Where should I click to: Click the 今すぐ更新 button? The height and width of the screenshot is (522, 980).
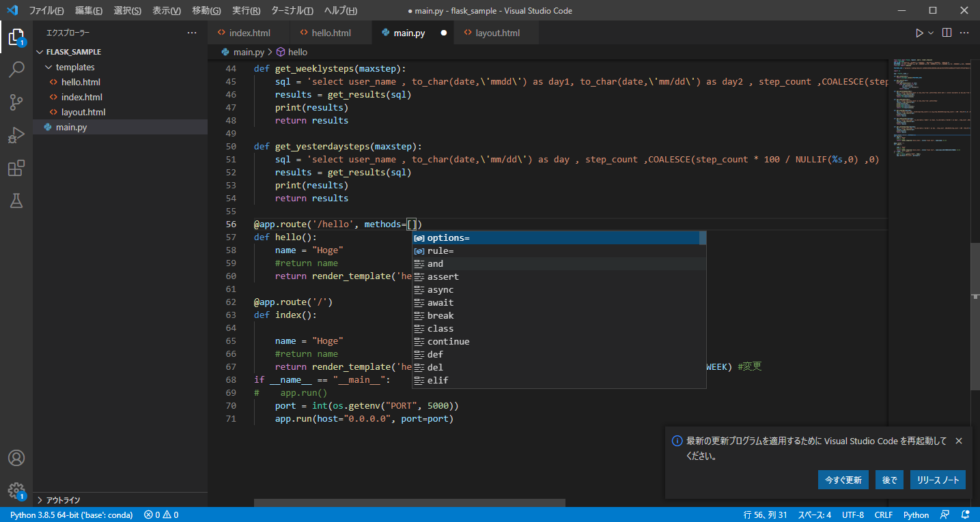click(843, 480)
